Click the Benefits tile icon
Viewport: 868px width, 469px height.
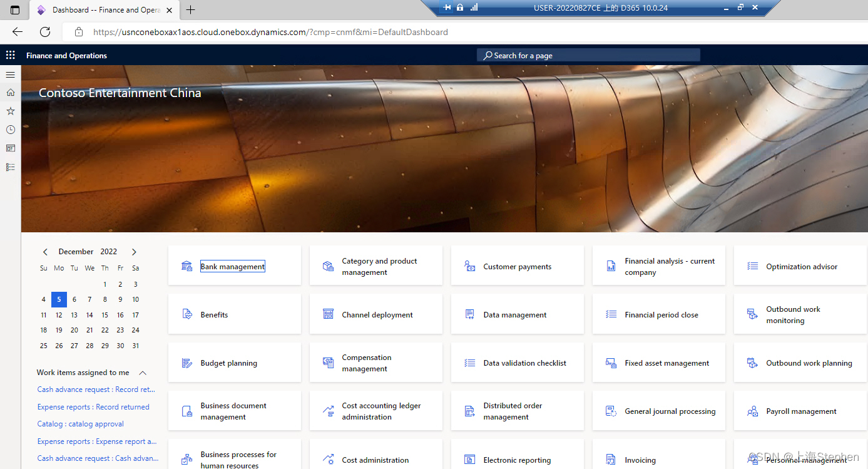pos(186,314)
